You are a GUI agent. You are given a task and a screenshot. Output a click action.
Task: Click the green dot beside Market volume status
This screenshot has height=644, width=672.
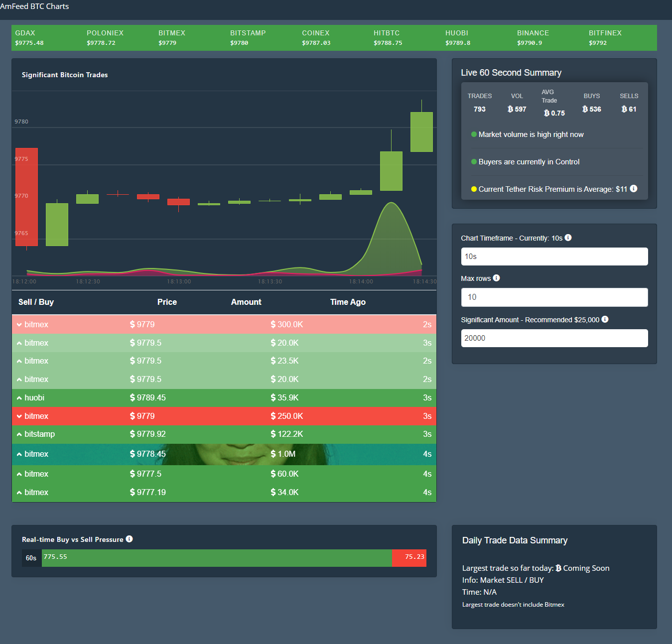tap(474, 134)
